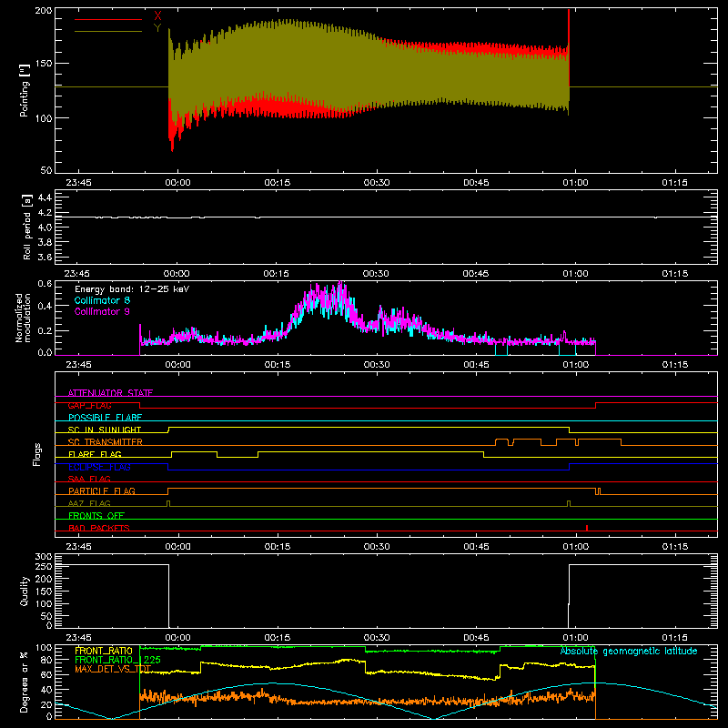Click the 01:15 time label under Flags plot

coord(674,547)
